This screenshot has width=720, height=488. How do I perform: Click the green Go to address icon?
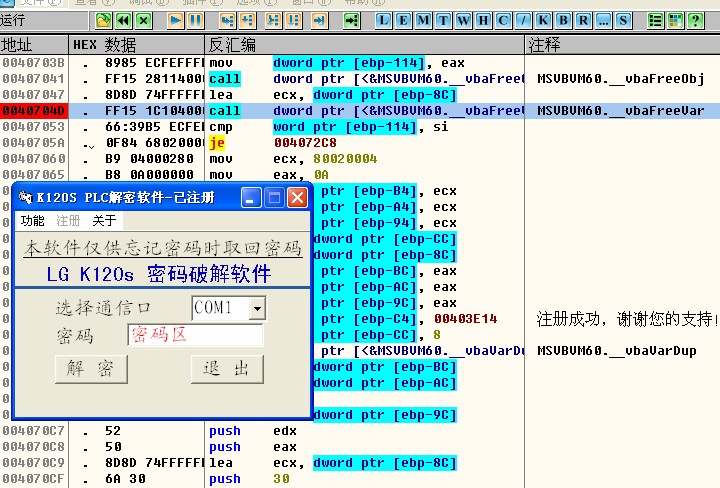pyautogui.click(x=351, y=21)
